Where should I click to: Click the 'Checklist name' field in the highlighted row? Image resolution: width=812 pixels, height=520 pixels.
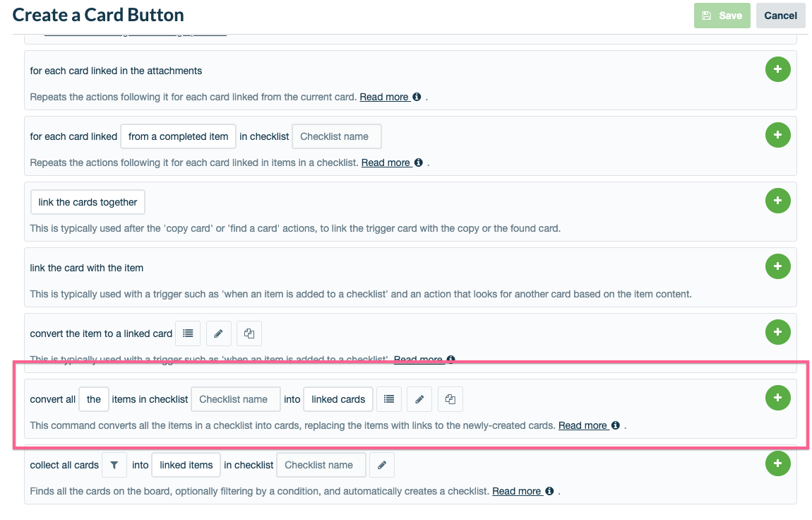235,399
